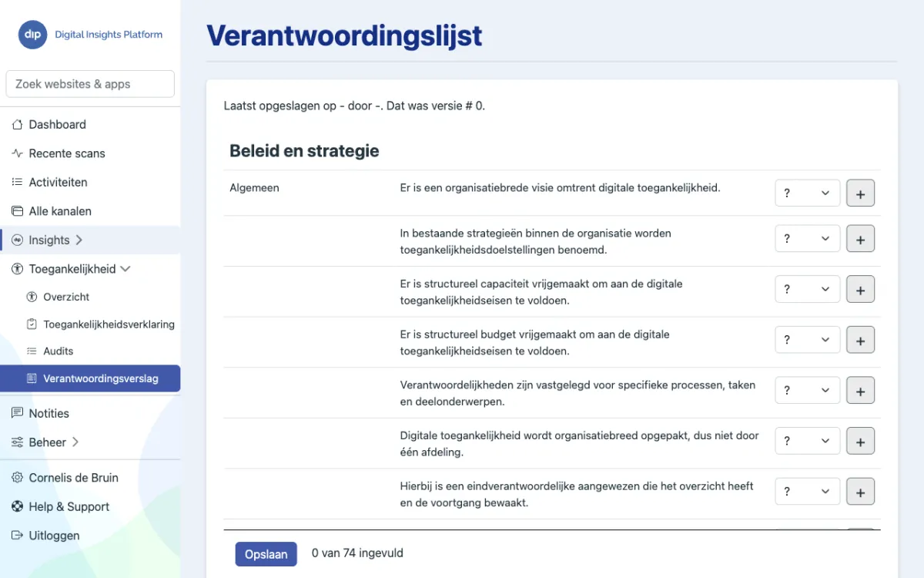Click the Toegankelijkheidsverklaring clipboard icon
The width and height of the screenshot is (924, 578).
coord(32,324)
